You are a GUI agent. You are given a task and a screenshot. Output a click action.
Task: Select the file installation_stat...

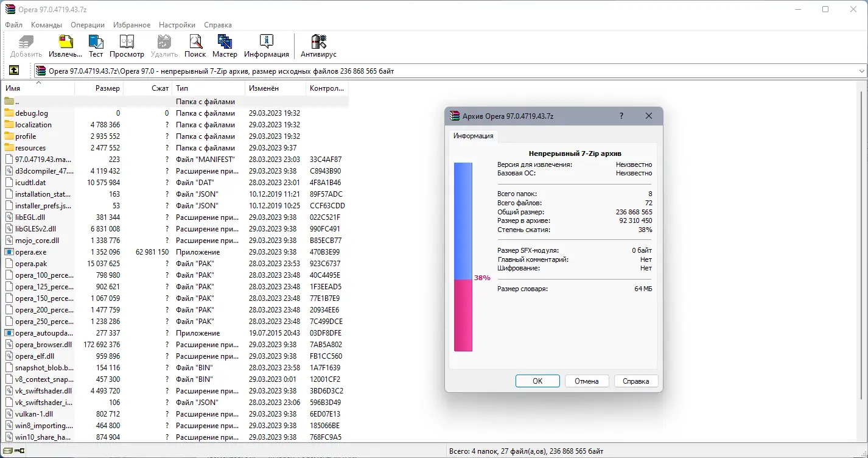tap(43, 194)
